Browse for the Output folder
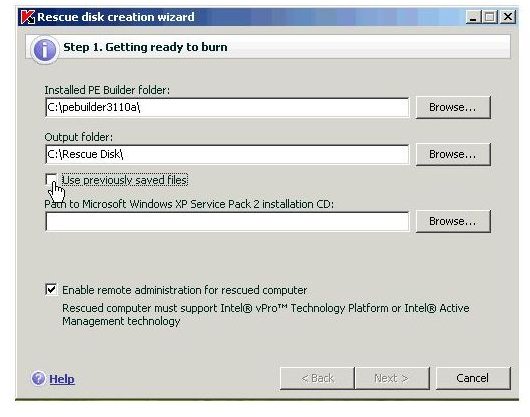 coord(453,154)
